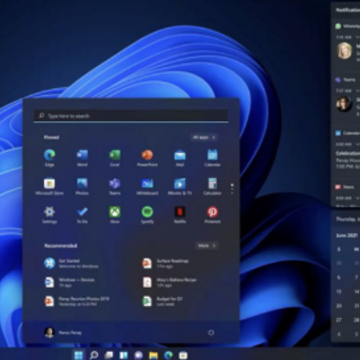Open the Get Started recommended item
The height and width of the screenshot is (360, 360).
72,263
